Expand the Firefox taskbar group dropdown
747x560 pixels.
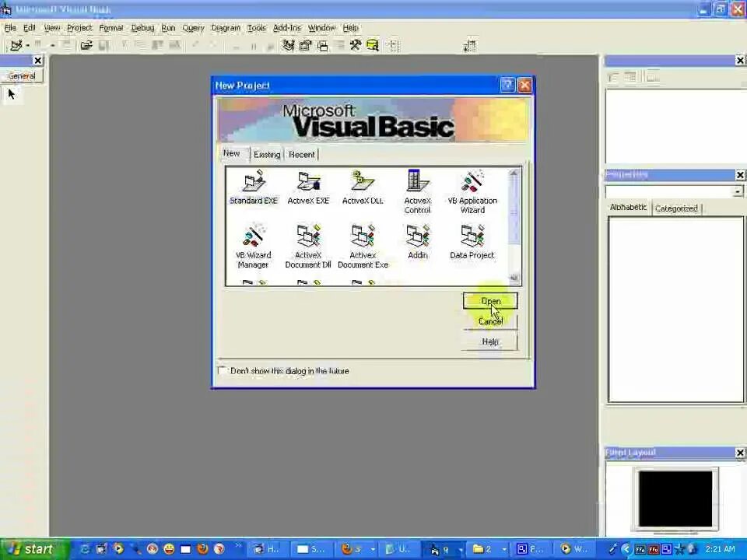click(373, 550)
